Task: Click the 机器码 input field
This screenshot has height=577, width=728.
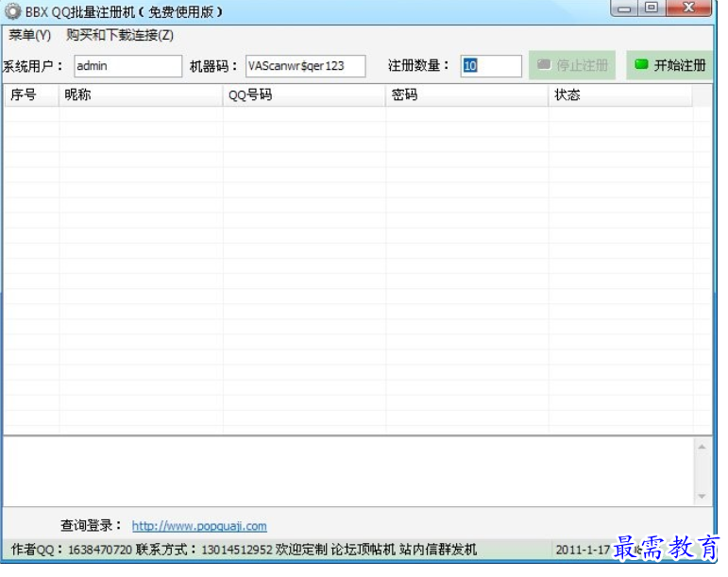Action: (306, 66)
